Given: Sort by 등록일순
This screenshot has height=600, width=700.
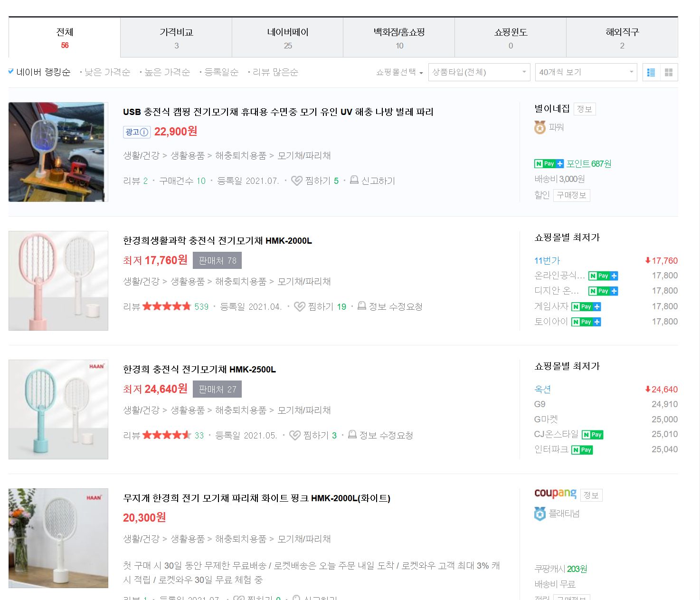Looking at the screenshot, I should coord(221,72).
